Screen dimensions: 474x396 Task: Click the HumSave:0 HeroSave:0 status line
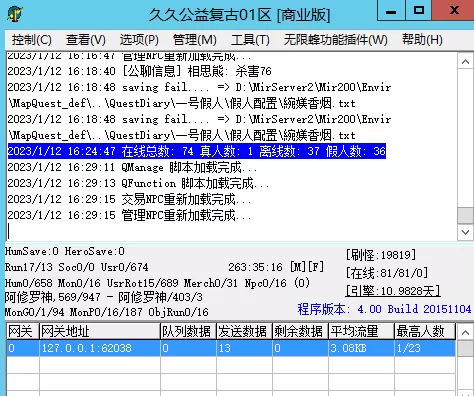pos(65,251)
